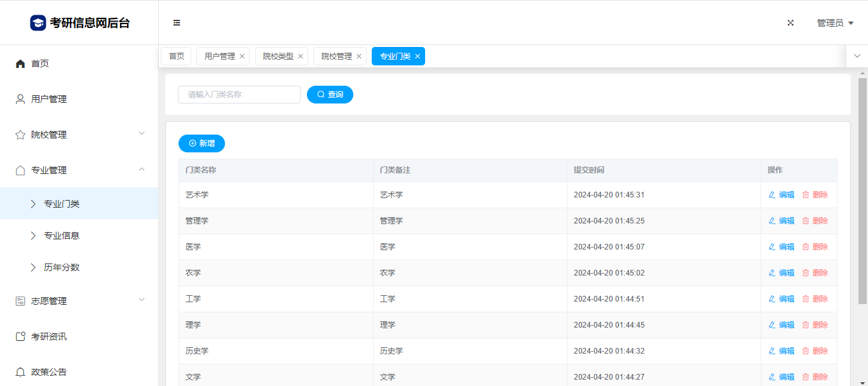Close the 用户管理 tab
Screen dimensions: 868x386
click(242, 57)
